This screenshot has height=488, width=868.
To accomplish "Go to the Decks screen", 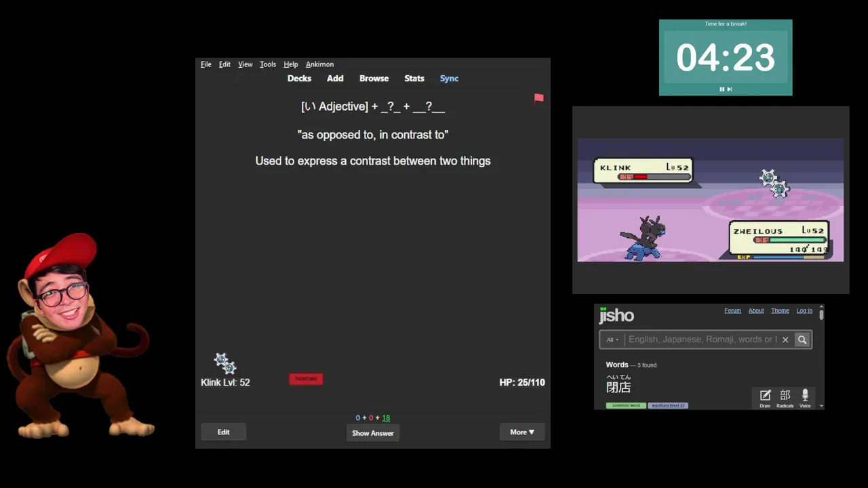I will click(x=299, y=79).
